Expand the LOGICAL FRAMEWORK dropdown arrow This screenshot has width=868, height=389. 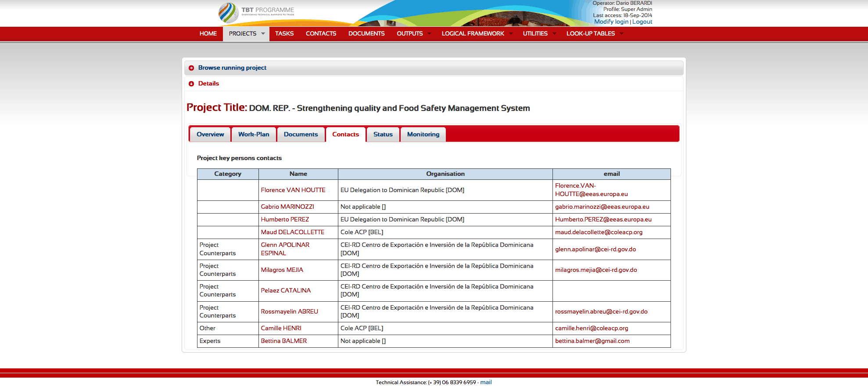pyautogui.click(x=511, y=34)
